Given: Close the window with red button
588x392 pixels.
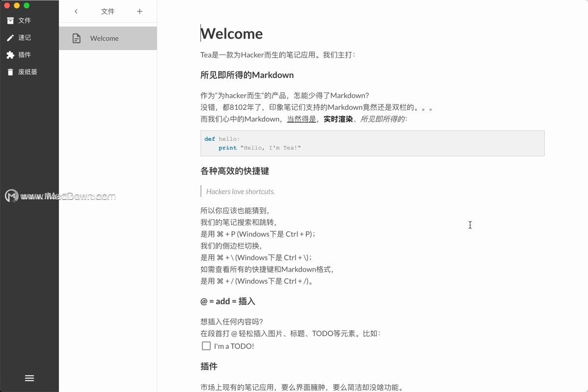Looking at the screenshot, I should pyautogui.click(x=7, y=5).
